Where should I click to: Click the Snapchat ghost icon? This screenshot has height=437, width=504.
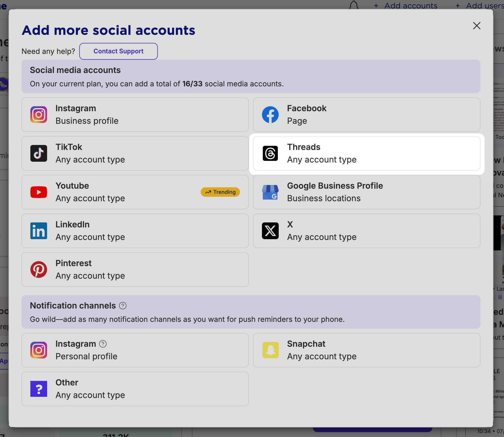tap(270, 350)
